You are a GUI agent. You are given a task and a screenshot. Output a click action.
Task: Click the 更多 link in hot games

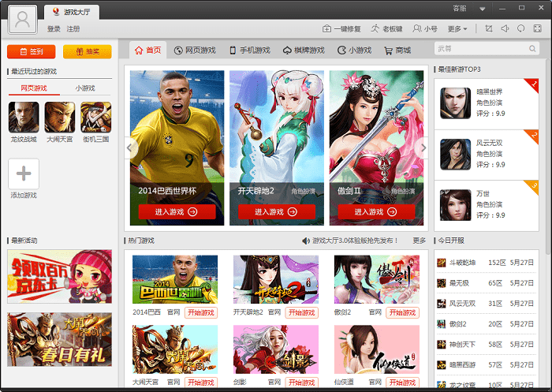click(x=420, y=241)
